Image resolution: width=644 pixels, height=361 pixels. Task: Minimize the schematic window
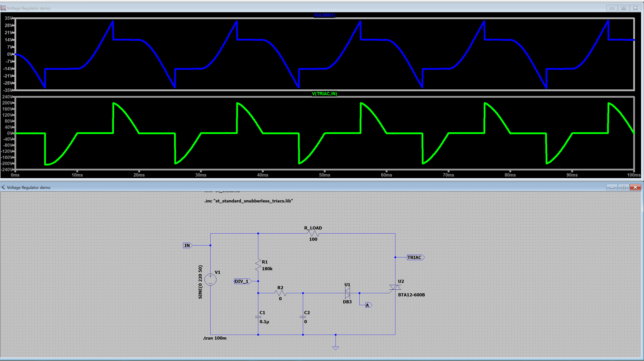click(x=612, y=187)
